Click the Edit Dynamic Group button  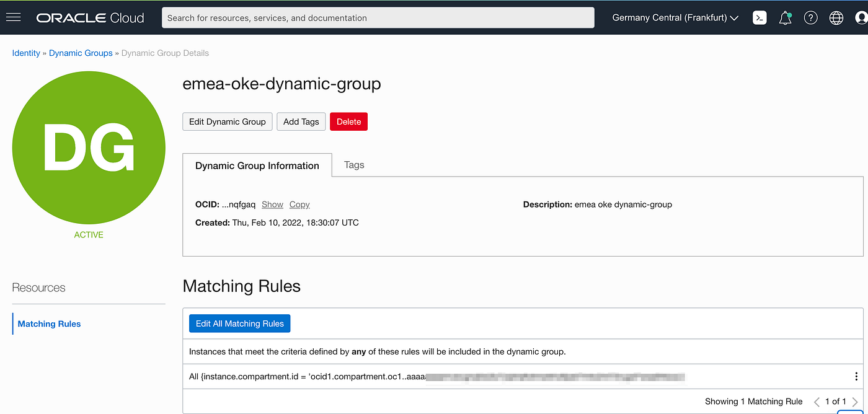tap(227, 121)
